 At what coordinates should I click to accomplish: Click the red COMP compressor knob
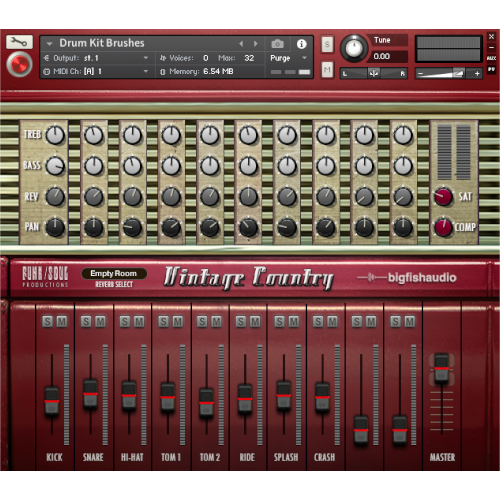pyautogui.click(x=443, y=227)
